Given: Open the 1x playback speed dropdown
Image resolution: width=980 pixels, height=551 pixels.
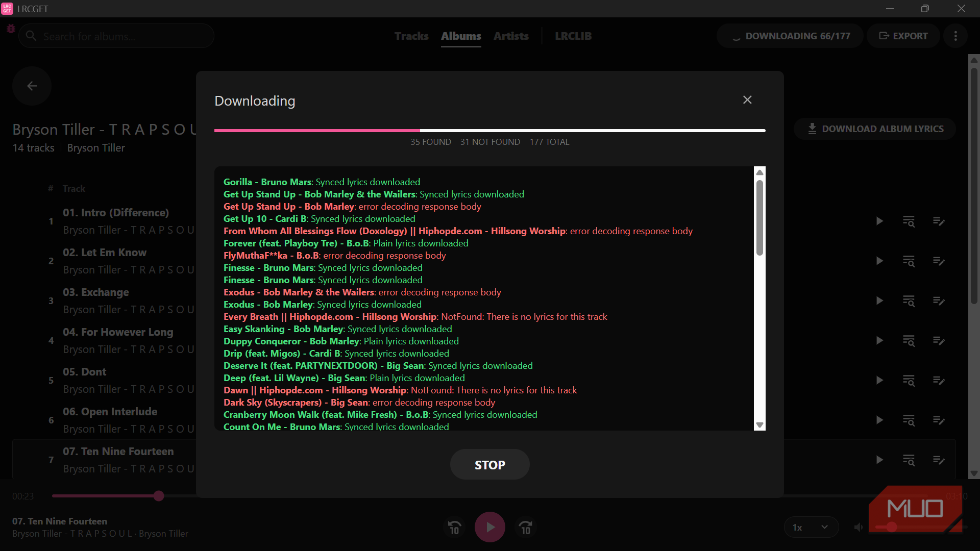Looking at the screenshot, I should (x=811, y=527).
